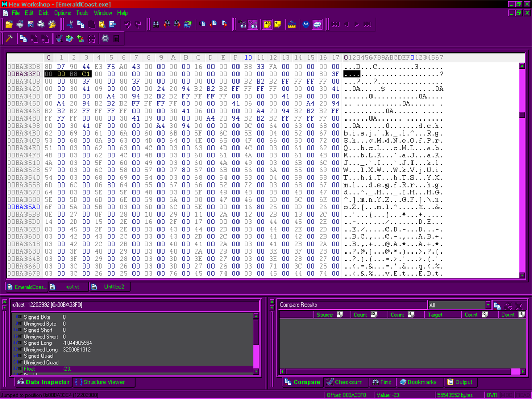Viewport: 532px width, 399px height.
Task: Toggle hexadecimal offset display icon
Action: 253,24
